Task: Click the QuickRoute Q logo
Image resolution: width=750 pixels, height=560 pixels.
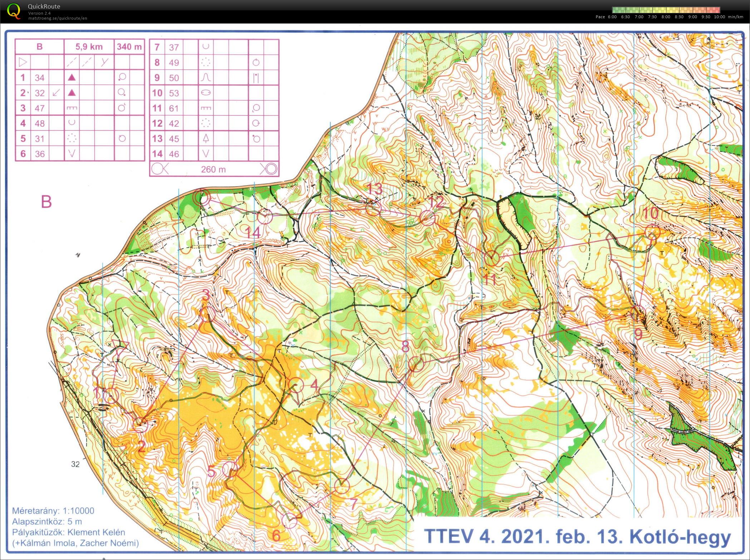Action: click(14, 11)
